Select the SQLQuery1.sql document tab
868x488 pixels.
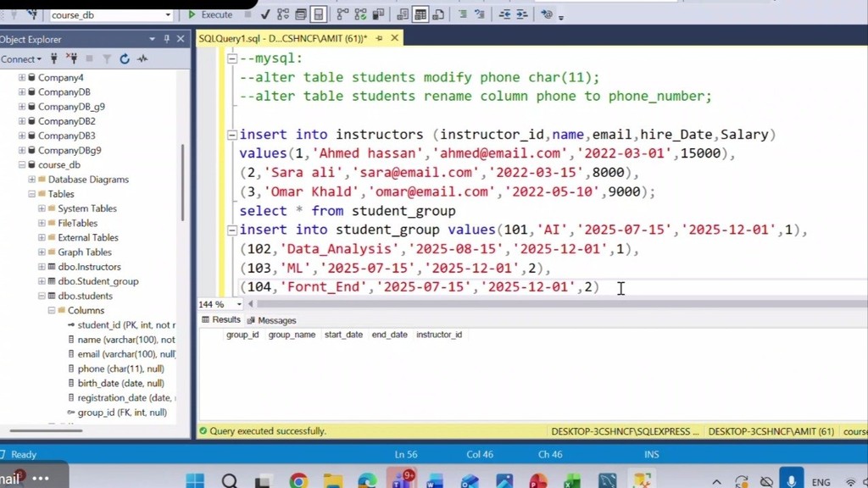[282, 38]
